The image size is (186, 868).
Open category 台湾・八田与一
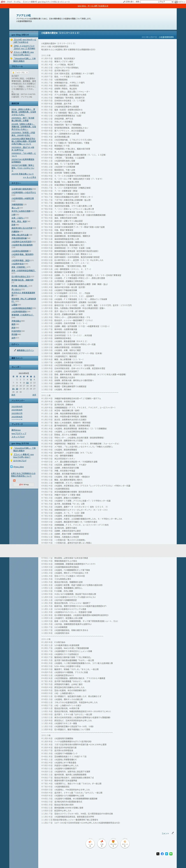18,218
